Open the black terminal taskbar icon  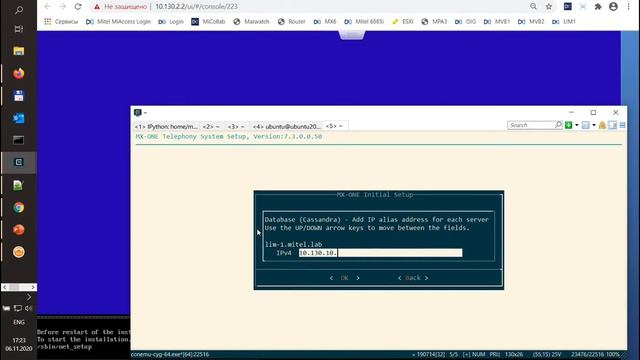click(x=18, y=140)
